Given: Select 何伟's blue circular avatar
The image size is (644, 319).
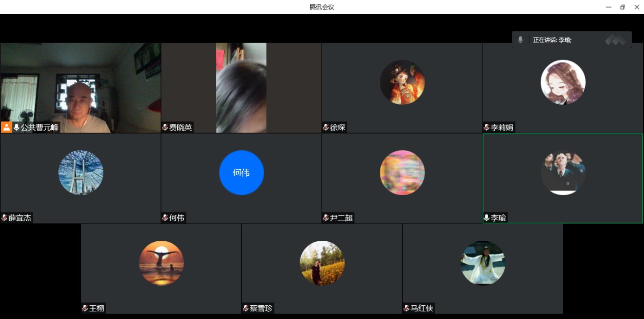Looking at the screenshot, I should click(241, 173).
